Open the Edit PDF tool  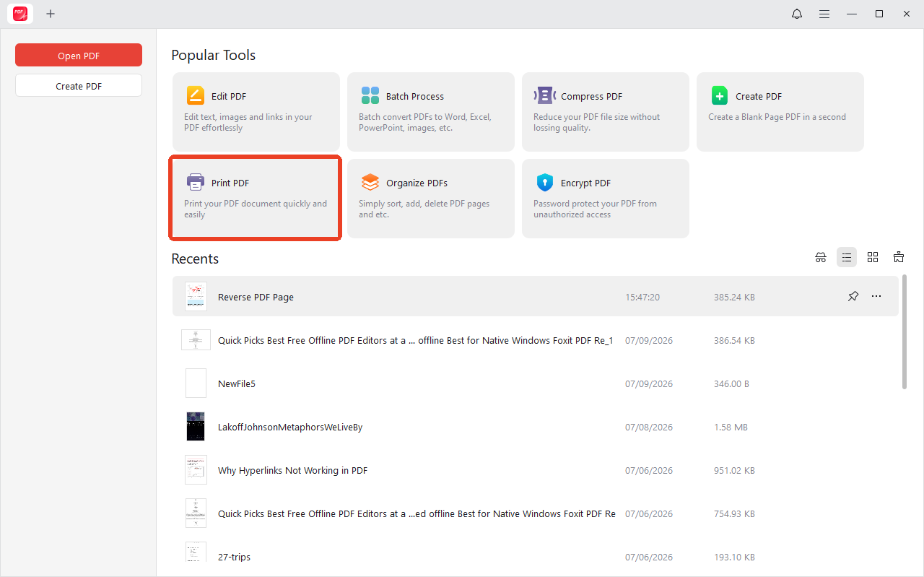pyautogui.click(x=256, y=112)
